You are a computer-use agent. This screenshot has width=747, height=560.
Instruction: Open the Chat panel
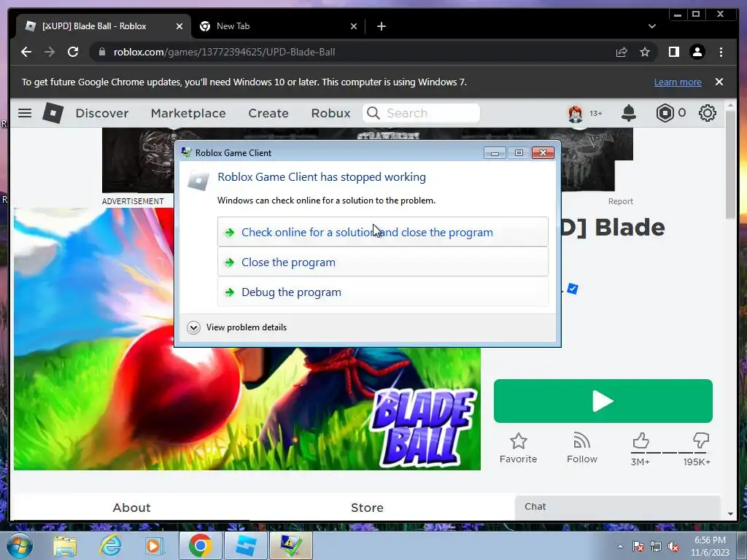617,507
